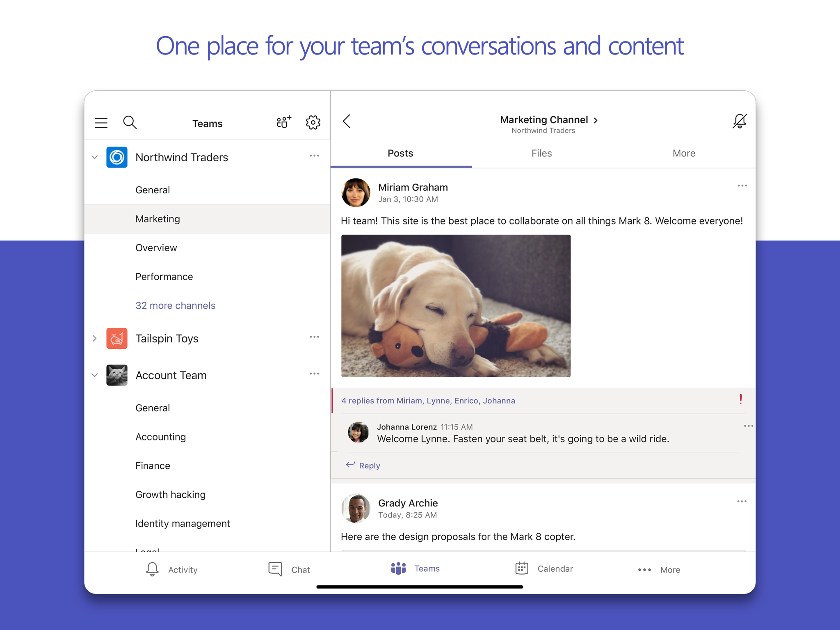Show 32 more channels
Viewport: 840px width, 630px height.
[175, 305]
